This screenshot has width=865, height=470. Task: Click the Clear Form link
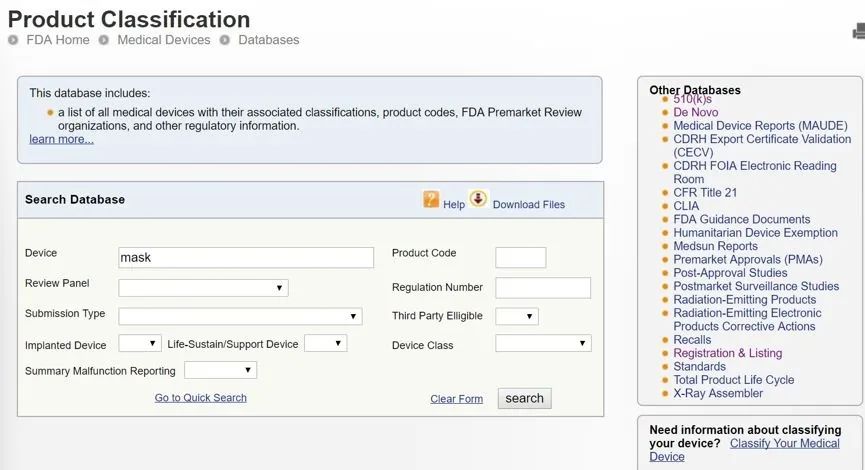(456, 399)
